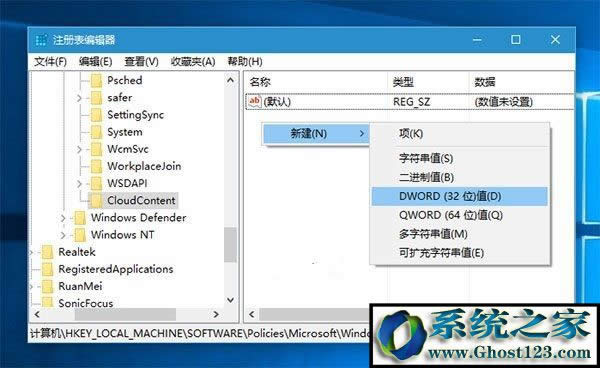The width and height of the screenshot is (600, 368).
Task: Select the Windows Defender folder icon
Action: pos(80,218)
